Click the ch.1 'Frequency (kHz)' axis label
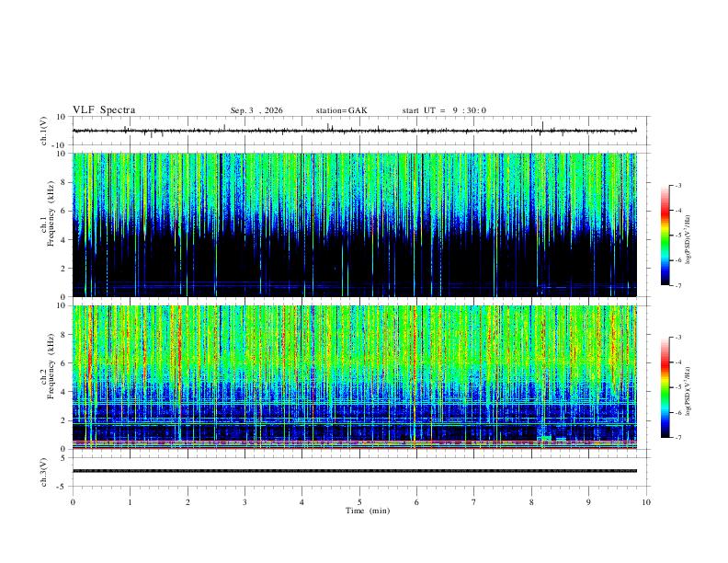 (51, 213)
